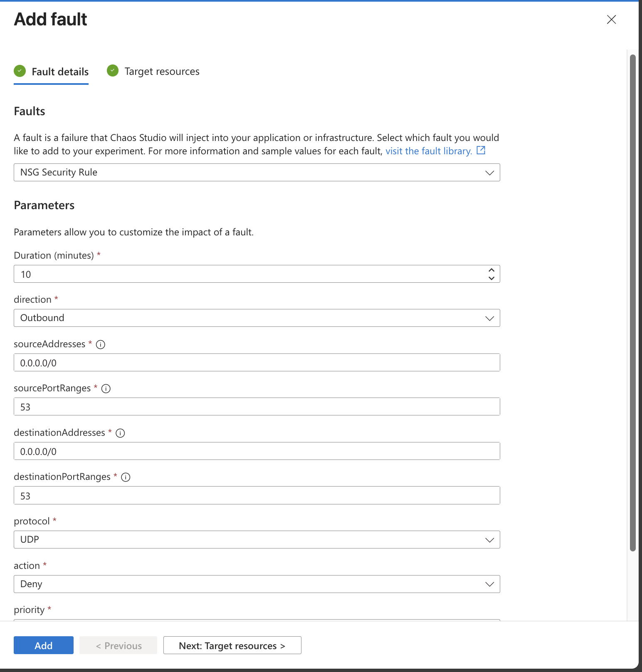This screenshot has height=672, width=642.
Task: Click the sourcePortRanges input field
Action: click(x=257, y=407)
